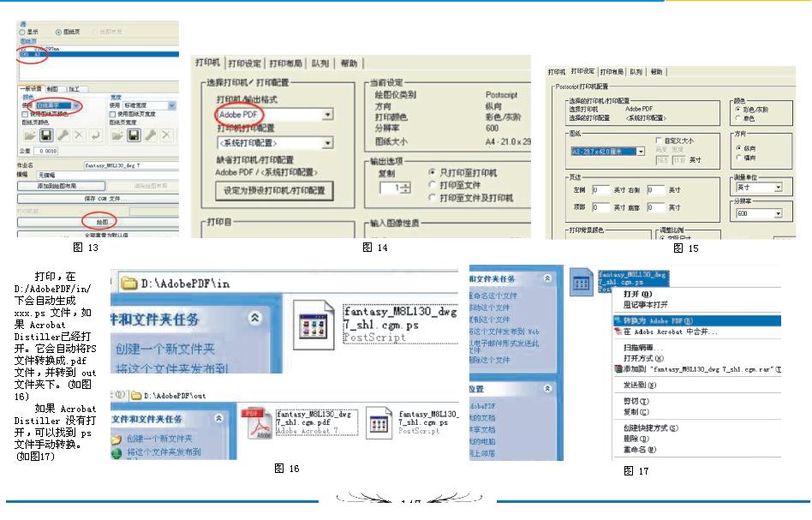Click open folder icon under 宽度 in figure 13

117,135
